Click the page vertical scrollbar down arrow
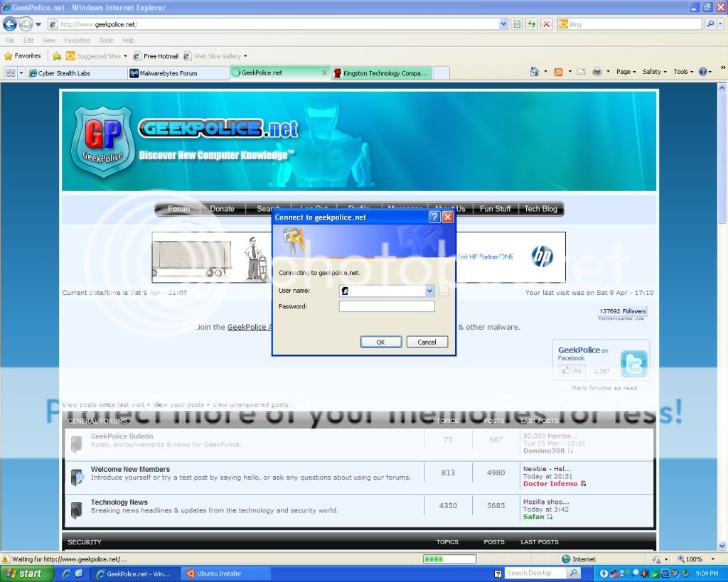728x582 pixels. coord(722,546)
